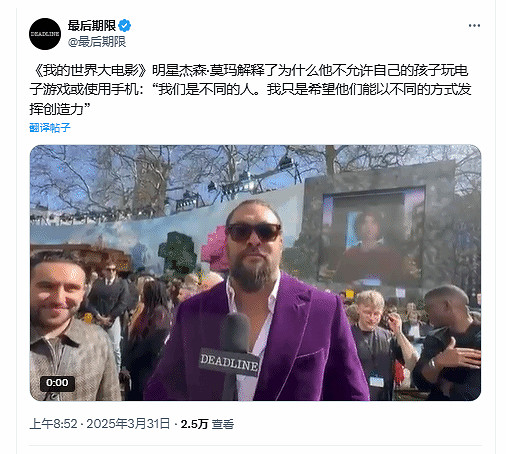Click the 上午8:52 post time
506x454 pixels.
coord(53,424)
